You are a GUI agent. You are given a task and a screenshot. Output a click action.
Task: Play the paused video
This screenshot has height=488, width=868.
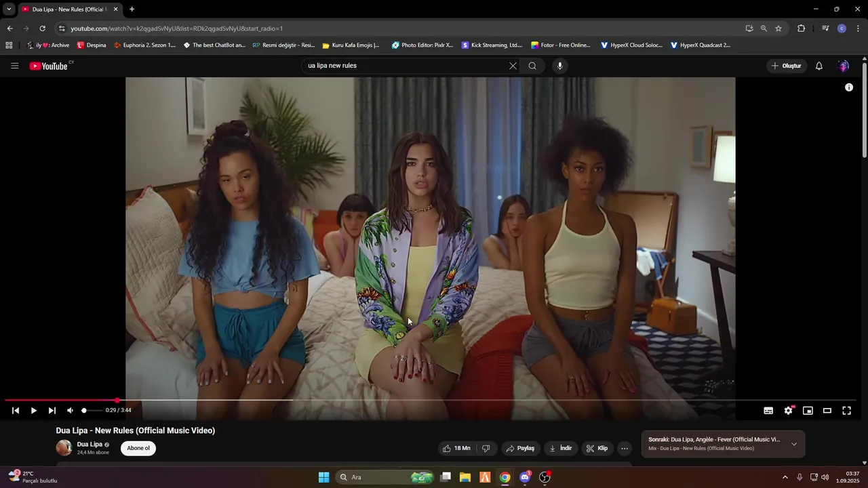[x=33, y=410]
